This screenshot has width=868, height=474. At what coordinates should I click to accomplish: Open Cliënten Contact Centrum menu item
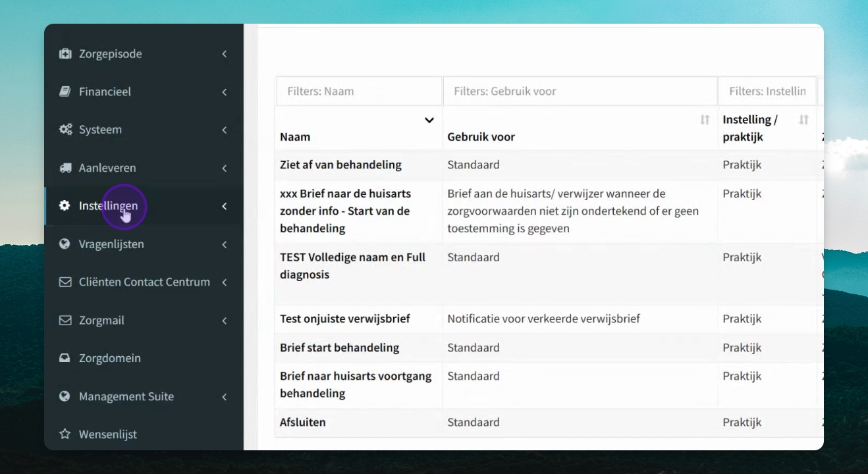coord(144,282)
